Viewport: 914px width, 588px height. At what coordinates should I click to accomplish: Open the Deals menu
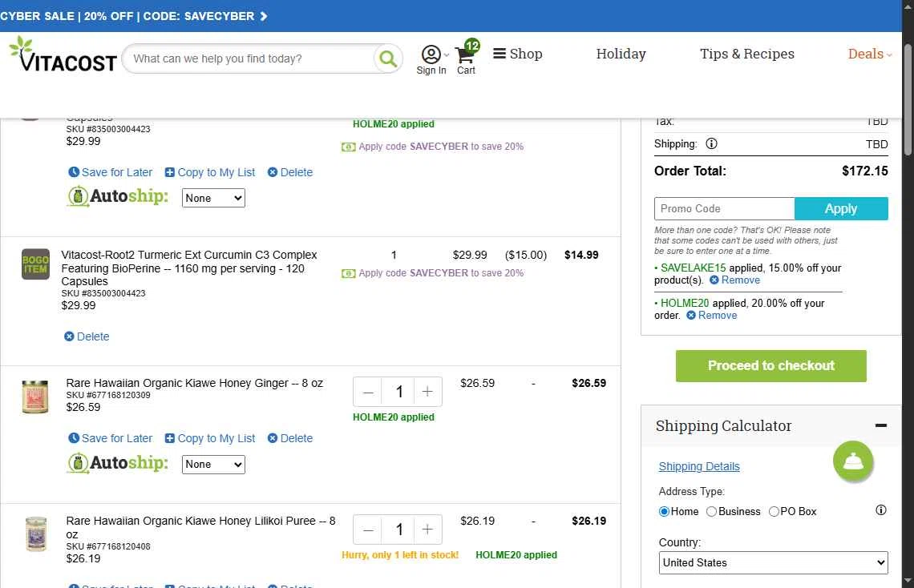tap(869, 54)
